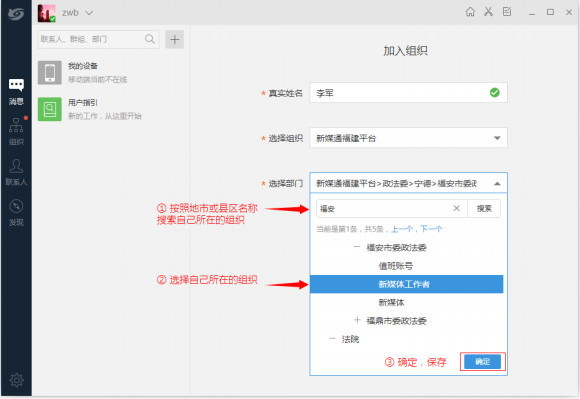Click the 下一个 next link
The width and height of the screenshot is (580, 399).
click(x=431, y=229)
